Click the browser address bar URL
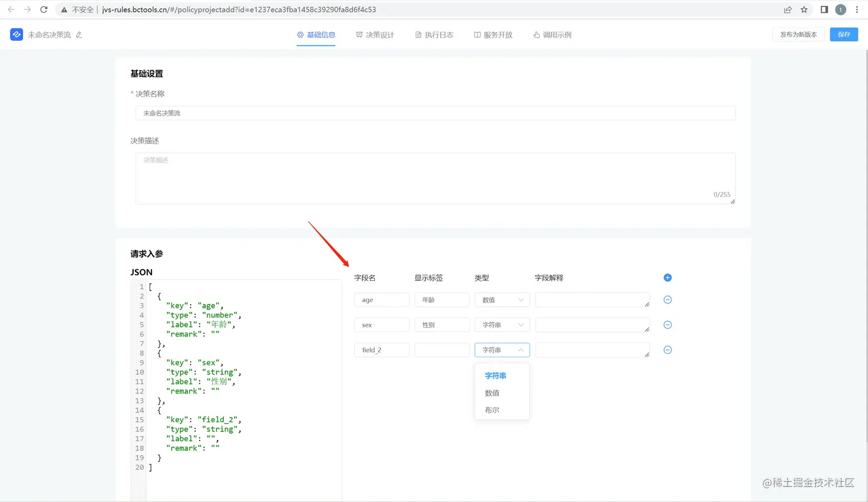The image size is (868, 502). coord(239,10)
